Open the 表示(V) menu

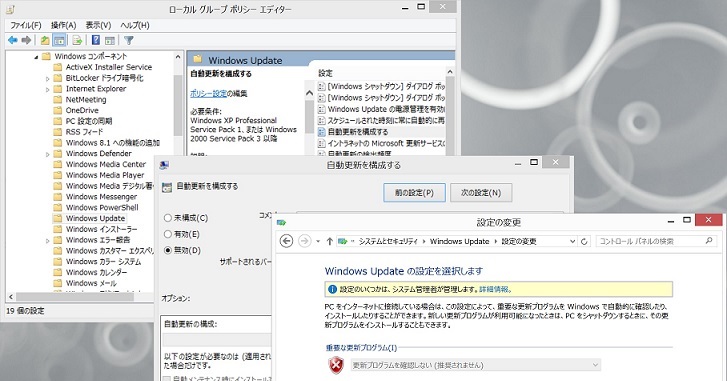98,25
